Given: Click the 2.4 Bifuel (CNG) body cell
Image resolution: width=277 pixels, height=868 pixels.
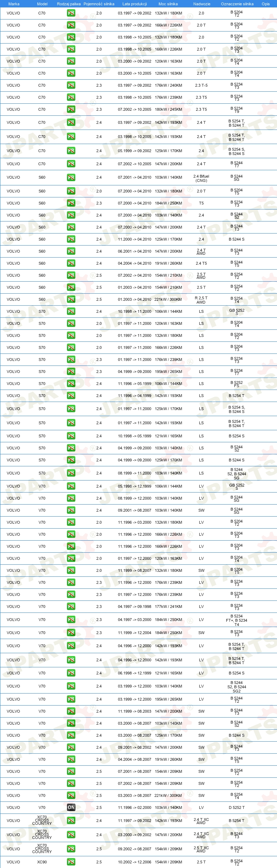Looking at the screenshot, I should (201, 178).
